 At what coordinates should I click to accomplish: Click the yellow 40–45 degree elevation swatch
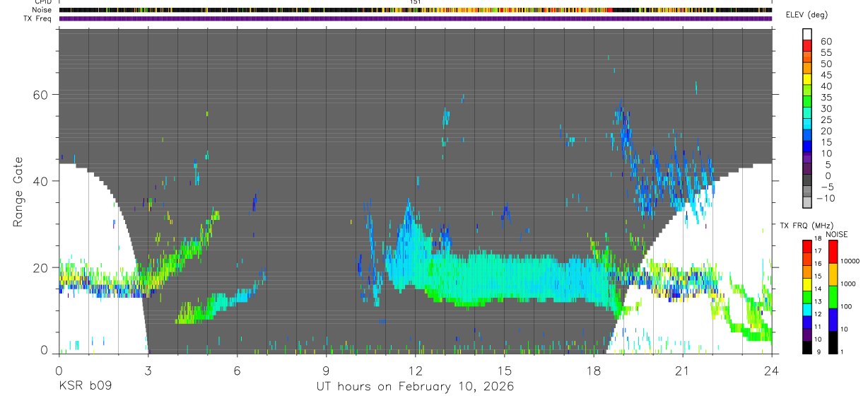point(808,79)
